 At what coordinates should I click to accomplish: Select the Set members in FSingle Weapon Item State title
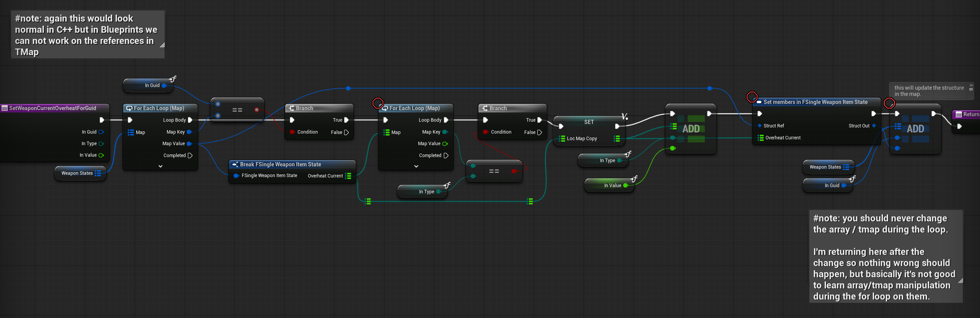pos(815,102)
